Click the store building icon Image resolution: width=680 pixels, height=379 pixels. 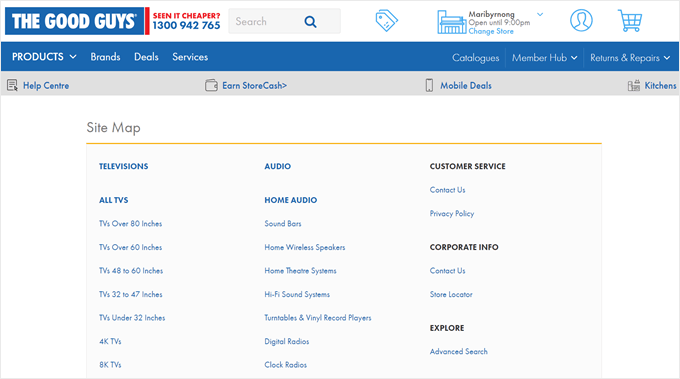point(451,23)
